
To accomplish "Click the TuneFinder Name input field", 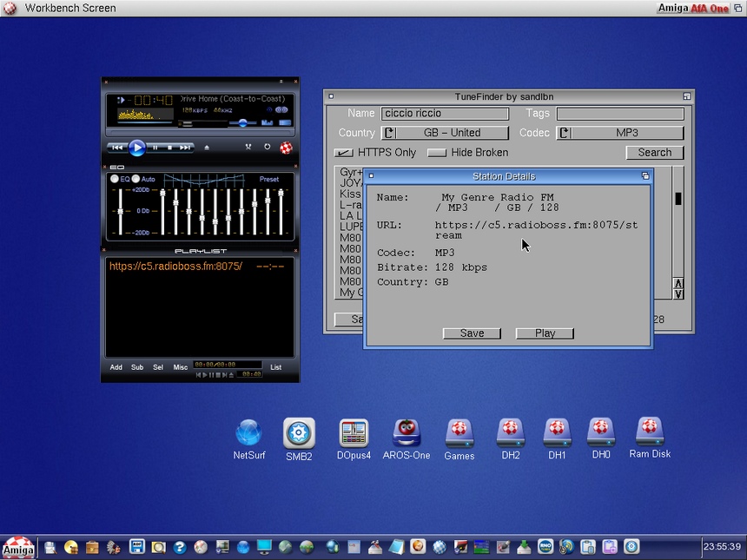I will pos(445,114).
